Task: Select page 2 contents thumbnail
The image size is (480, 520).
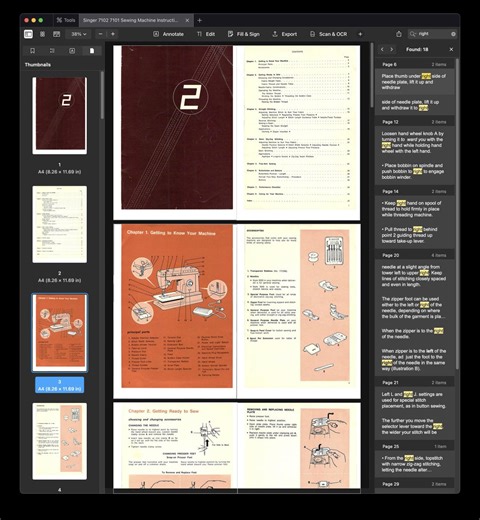Action: pyautogui.click(x=60, y=224)
